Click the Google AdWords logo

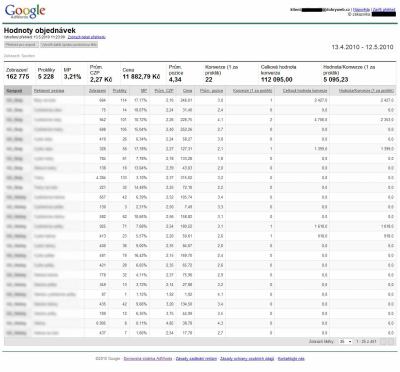coord(25,12)
